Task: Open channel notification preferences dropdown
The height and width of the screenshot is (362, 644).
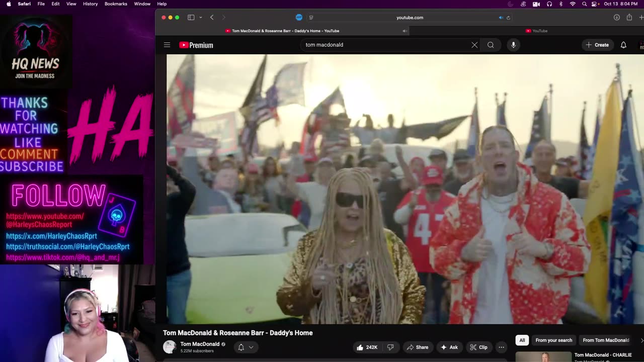Action: pyautogui.click(x=246, y=347)
